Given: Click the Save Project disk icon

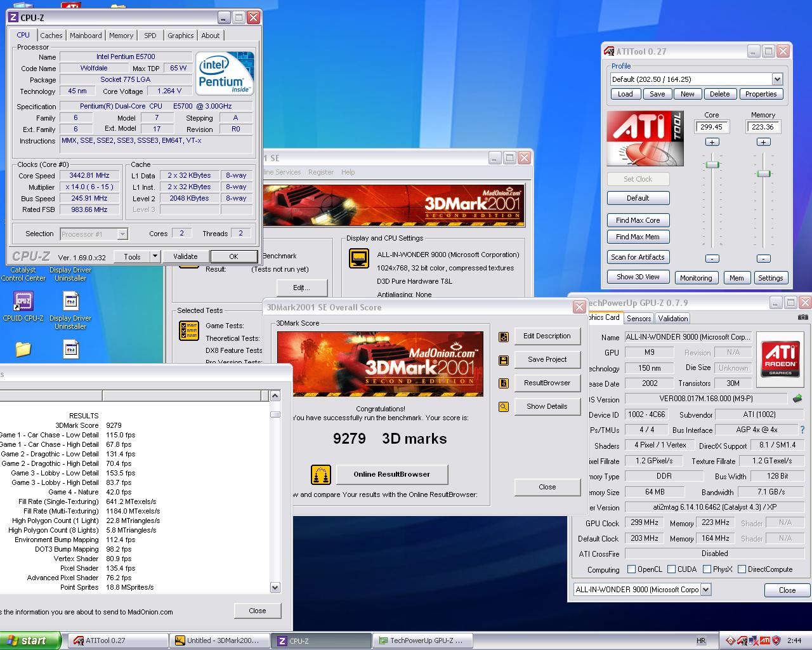Looking at the screenshot, I should (504, 360).
